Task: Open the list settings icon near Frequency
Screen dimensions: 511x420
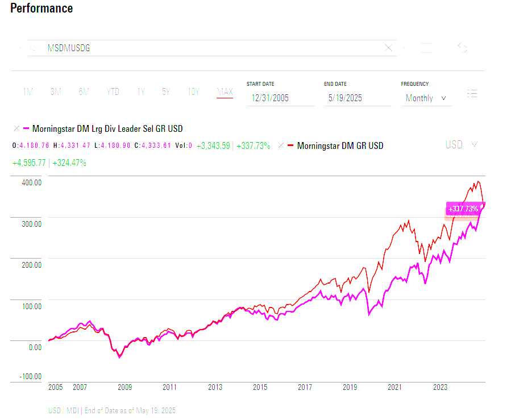Action: [x=472, y=94]
